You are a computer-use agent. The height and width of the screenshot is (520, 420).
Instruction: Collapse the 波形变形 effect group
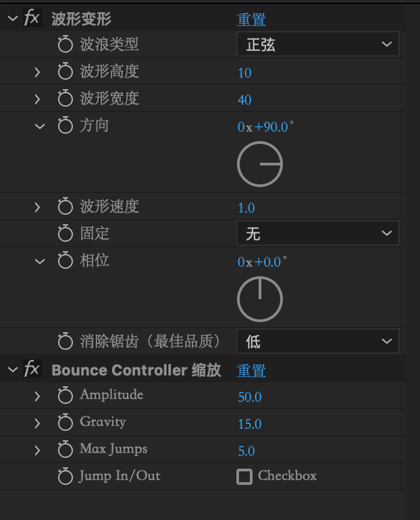(12, 18)
